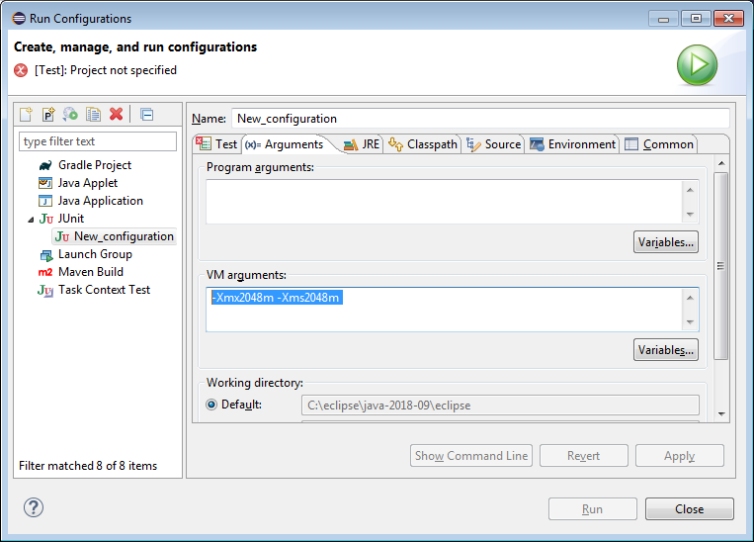Viewport: 754px width, 542px height.
Task: Collapse the JUnit tree node
Action: tap(30, 219)
